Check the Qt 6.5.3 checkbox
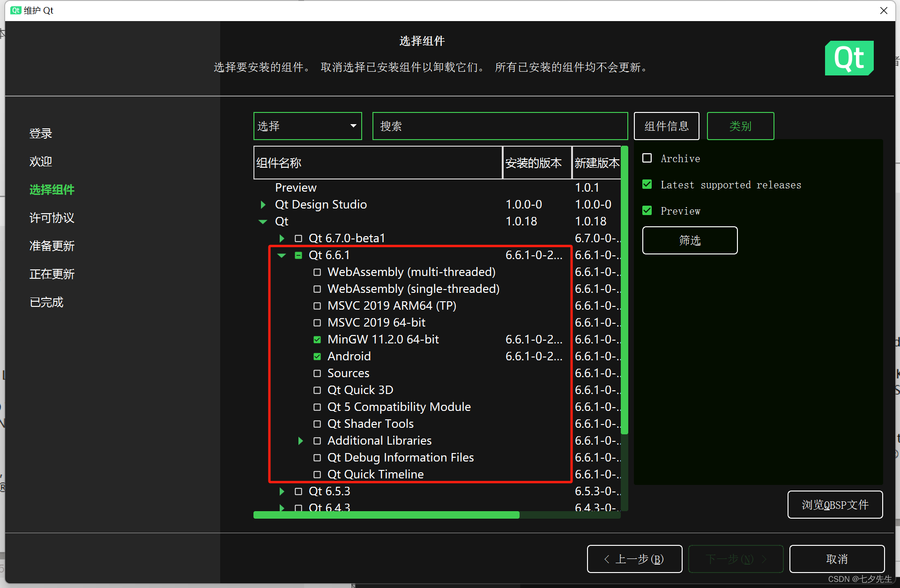The image size is (900, 588). 298,491
